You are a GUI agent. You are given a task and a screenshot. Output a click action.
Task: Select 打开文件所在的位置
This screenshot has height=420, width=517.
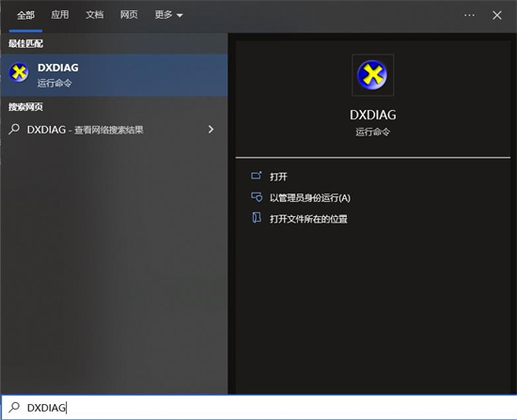(x=308, y=219)
